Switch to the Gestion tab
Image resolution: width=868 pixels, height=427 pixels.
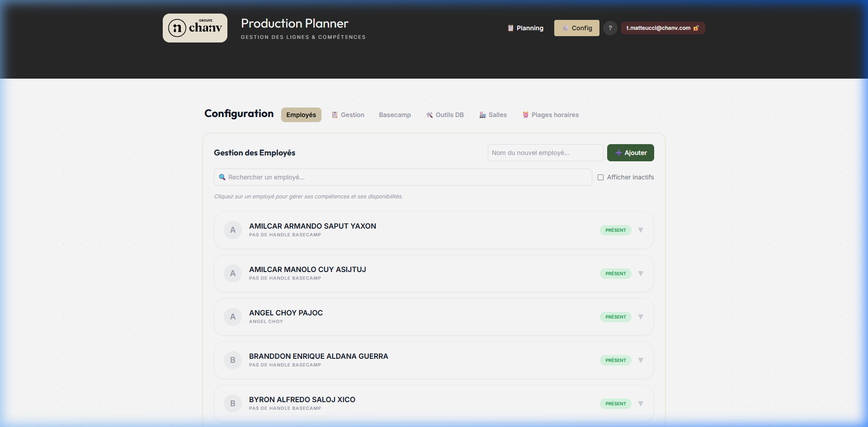pyautogui.click(x=348, y=115)
